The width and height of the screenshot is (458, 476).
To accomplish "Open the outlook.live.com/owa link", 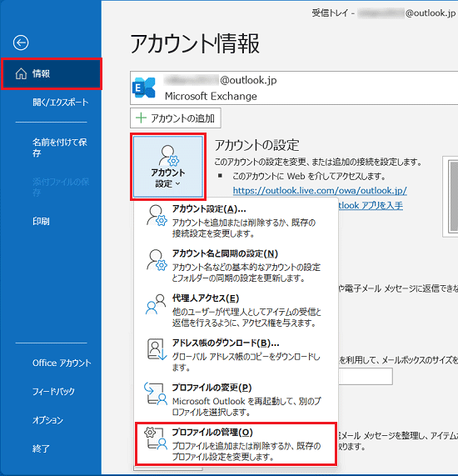I will [x=320, y=191].
